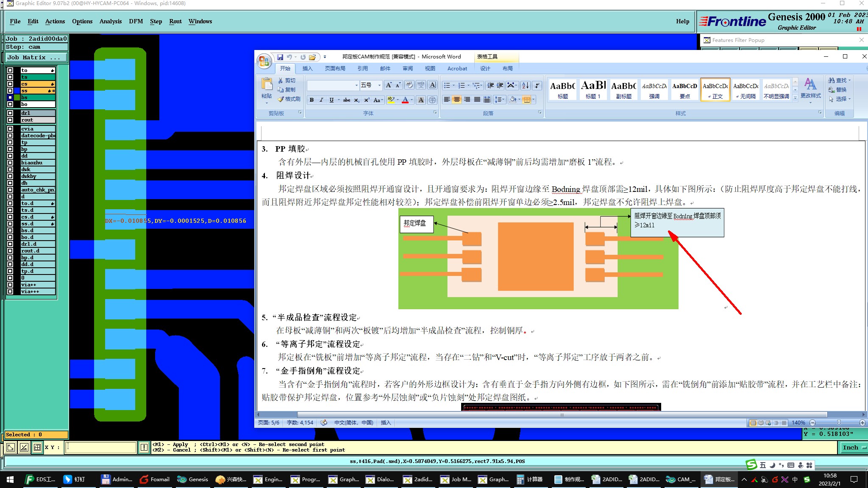Expand the font name combo box
The height and width of the screenshot is (488, 868).
pyautogui.click(x=356, y=86)
